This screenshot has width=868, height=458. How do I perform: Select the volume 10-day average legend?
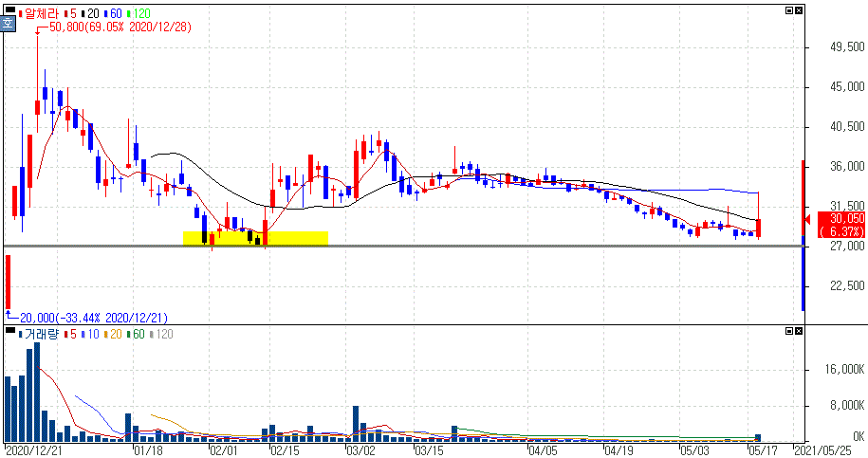tap(91, 334)
